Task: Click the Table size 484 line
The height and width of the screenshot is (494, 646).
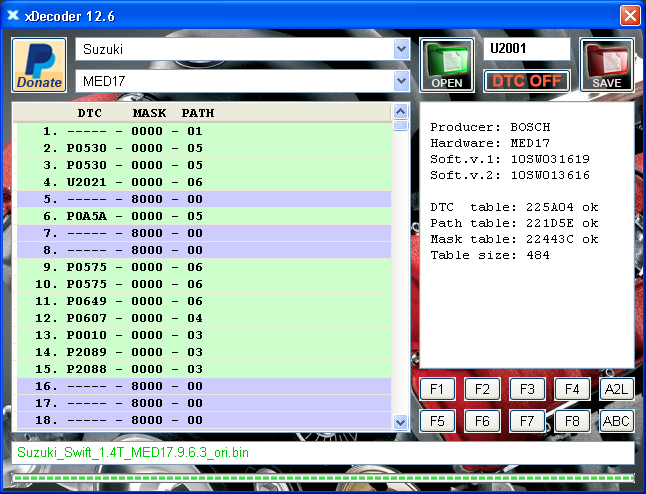Action: (x=490, y=255)
